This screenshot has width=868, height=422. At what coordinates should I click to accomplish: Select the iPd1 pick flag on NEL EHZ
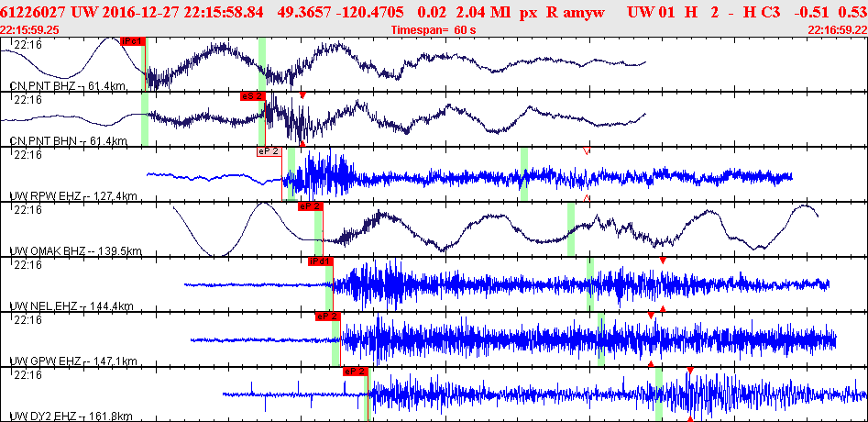[321, 261]
